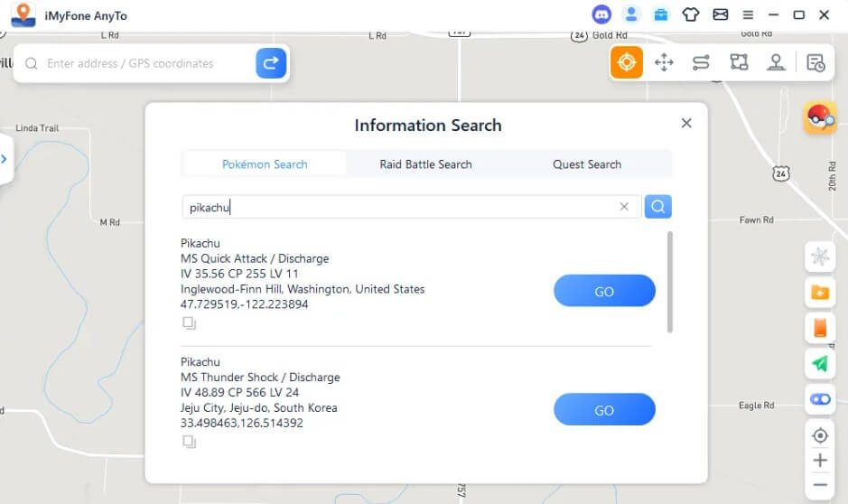
Task: Click the blue go arrow beside address box
Action: (271, 63)
